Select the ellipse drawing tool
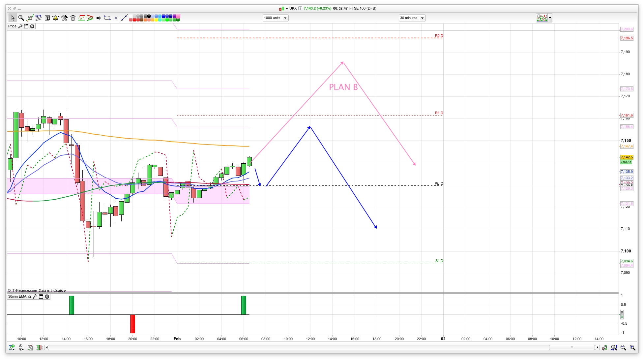Screen dimensions: 644x360 (x=107, y=18)
